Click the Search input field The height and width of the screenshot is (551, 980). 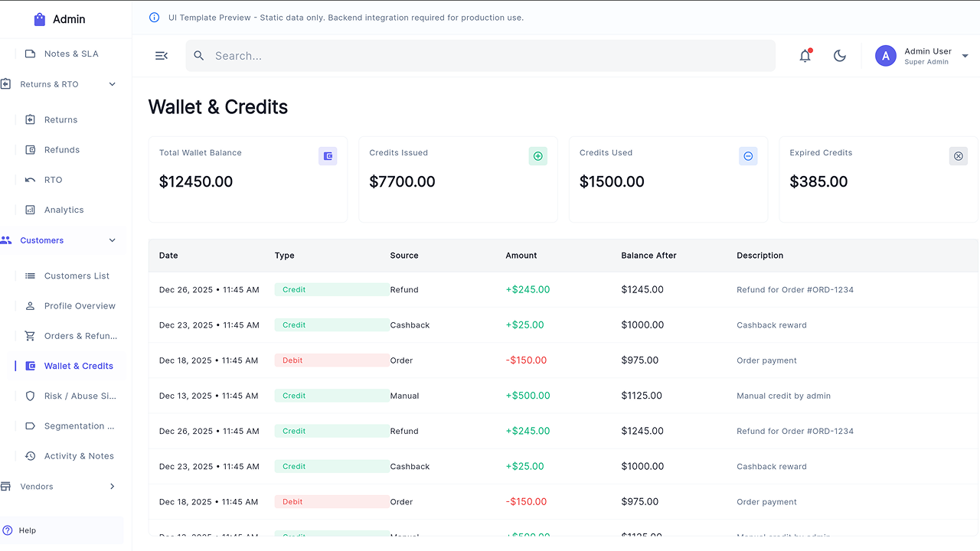(x=481, y=56)
